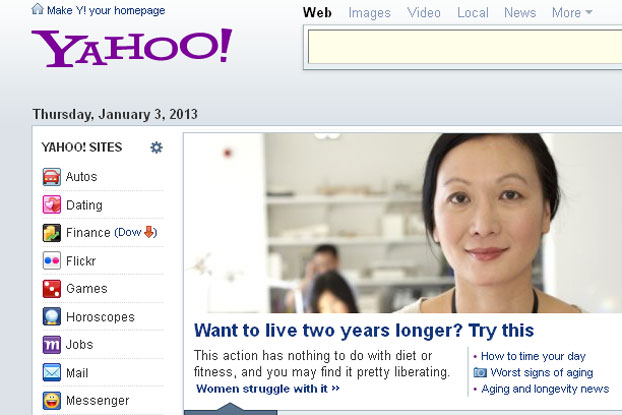
Task: Switch to the Images search tab
Action: pyautogui.click(x=369, y=13)
